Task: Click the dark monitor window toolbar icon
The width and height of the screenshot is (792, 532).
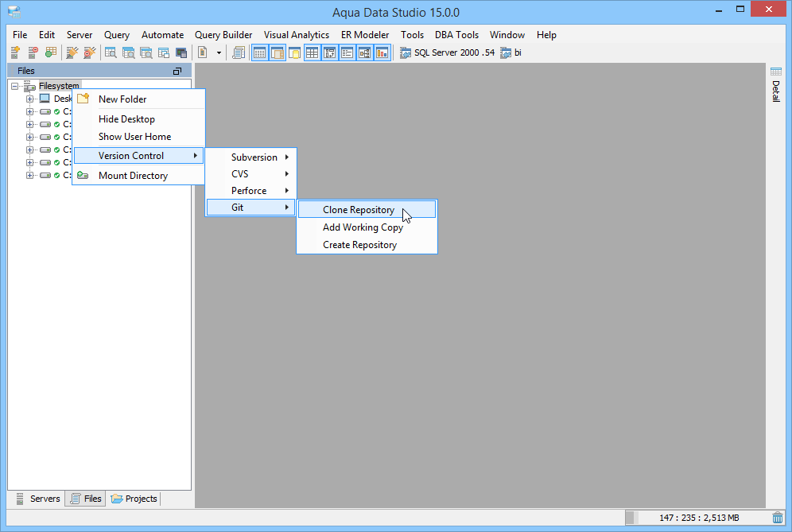Action: point(181,52)
